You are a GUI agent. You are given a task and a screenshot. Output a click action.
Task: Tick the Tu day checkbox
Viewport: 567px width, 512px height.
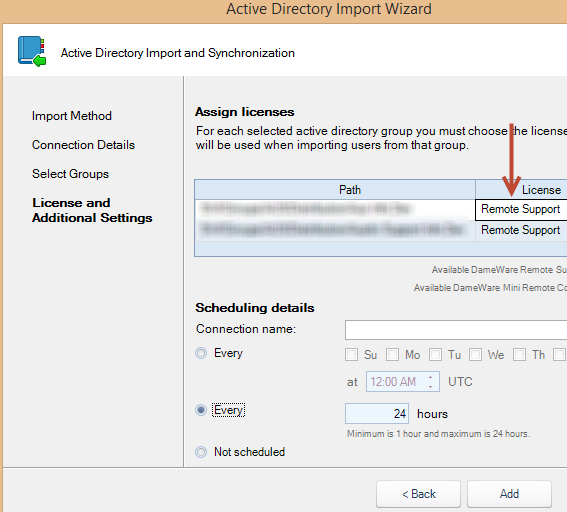pyautogui.click(x=435, y=355)
